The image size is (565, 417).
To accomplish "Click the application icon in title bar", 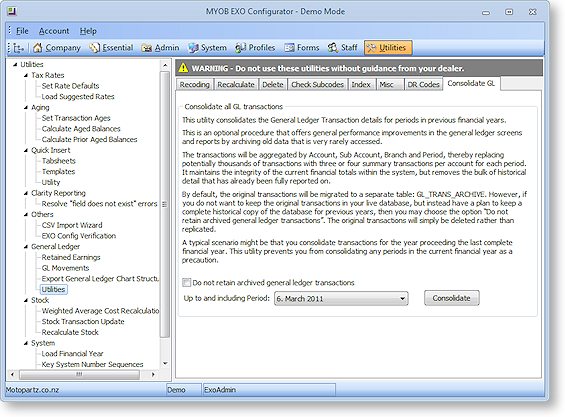I will pyautogui.click(x=12, y=11).
